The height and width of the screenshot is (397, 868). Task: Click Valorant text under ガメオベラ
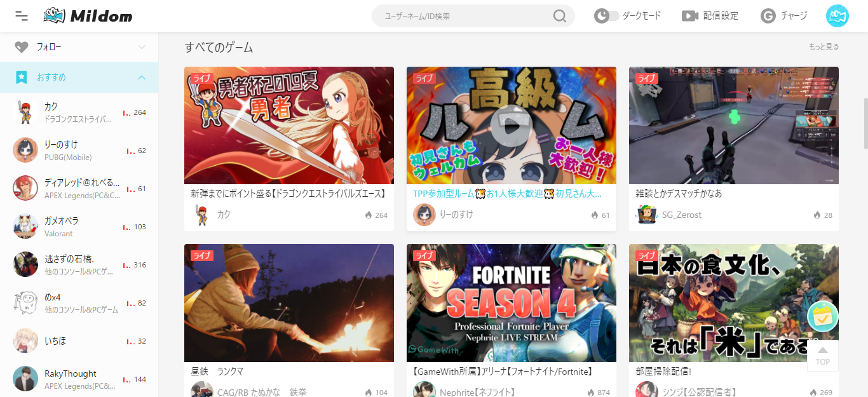pos(58,234)
